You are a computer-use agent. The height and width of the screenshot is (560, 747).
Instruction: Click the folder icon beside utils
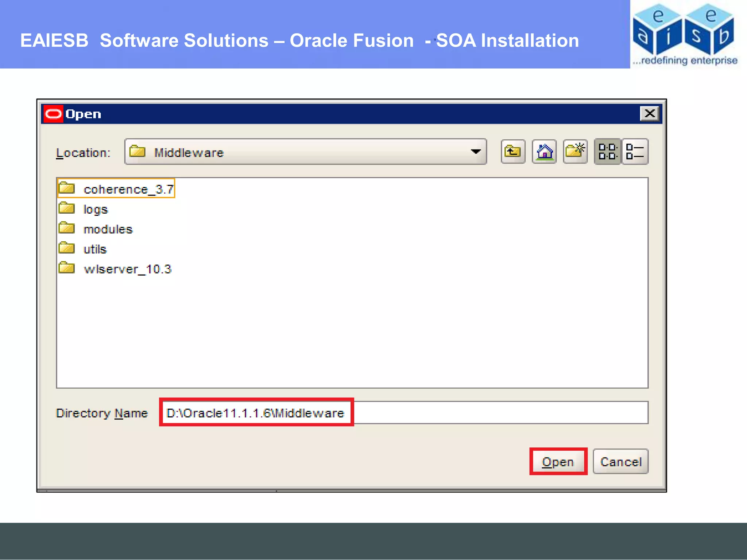(x=66, y=248)
